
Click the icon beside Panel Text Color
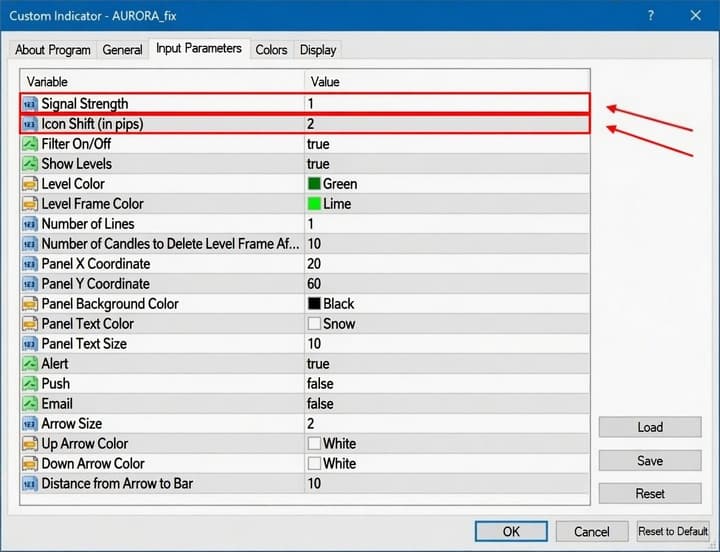tap(30, 324)
